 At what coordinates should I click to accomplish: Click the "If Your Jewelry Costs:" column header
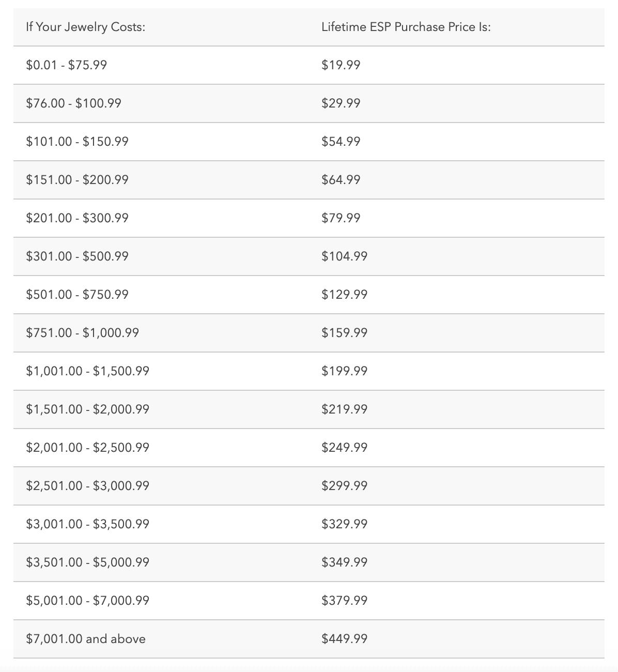[86, 27]
